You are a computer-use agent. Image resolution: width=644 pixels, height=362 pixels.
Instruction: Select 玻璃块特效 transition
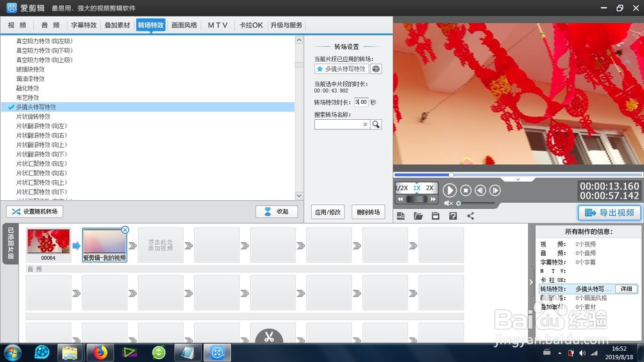pyautogui.click(x=30, y=70)
